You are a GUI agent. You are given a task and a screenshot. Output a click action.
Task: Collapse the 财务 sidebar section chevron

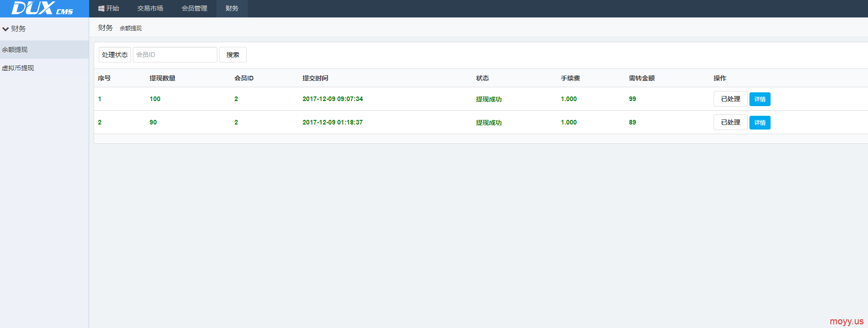tap(6, 29)
